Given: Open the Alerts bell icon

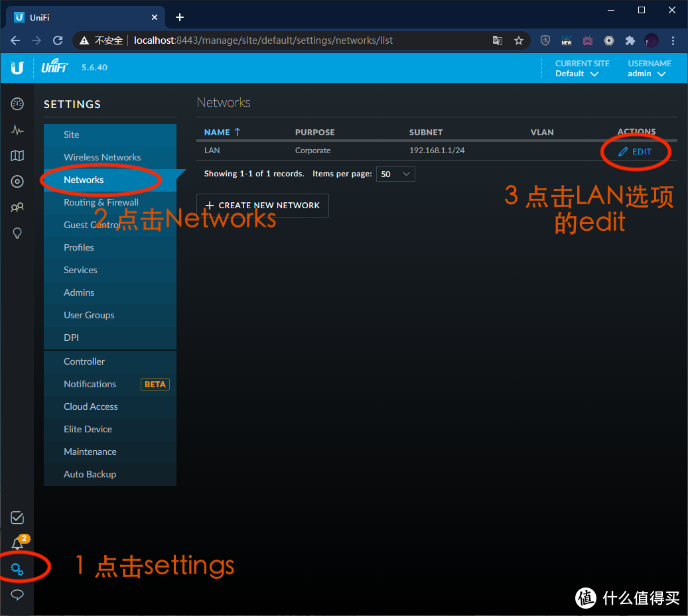Looking at the screenshot, I should 17,544.
